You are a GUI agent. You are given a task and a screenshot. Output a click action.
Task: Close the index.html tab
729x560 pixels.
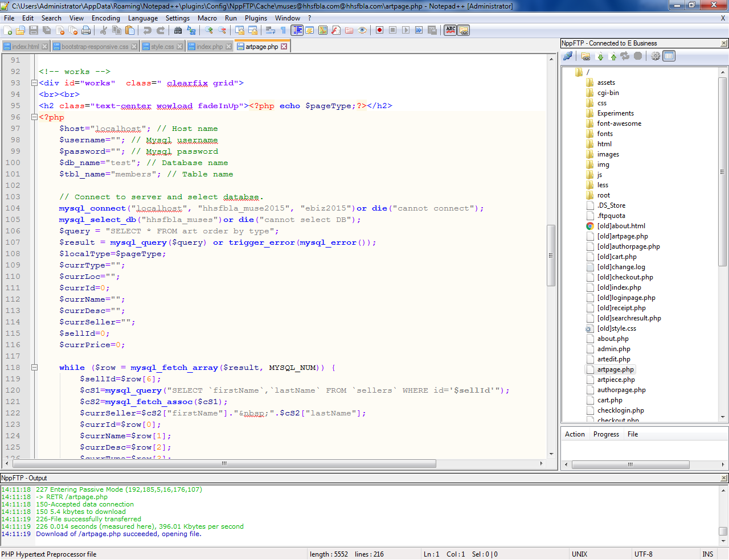click(45, 47)
